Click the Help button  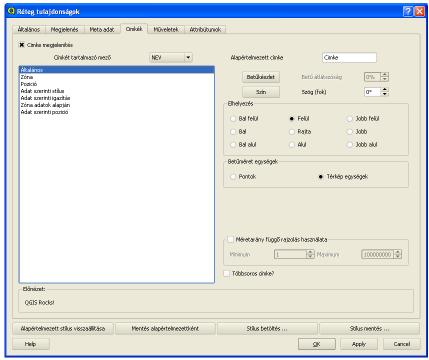click(x=31, y=344)
